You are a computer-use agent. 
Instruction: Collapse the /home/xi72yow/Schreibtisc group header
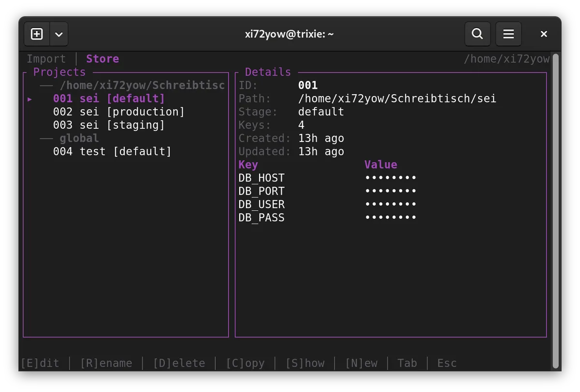(142, 85)
